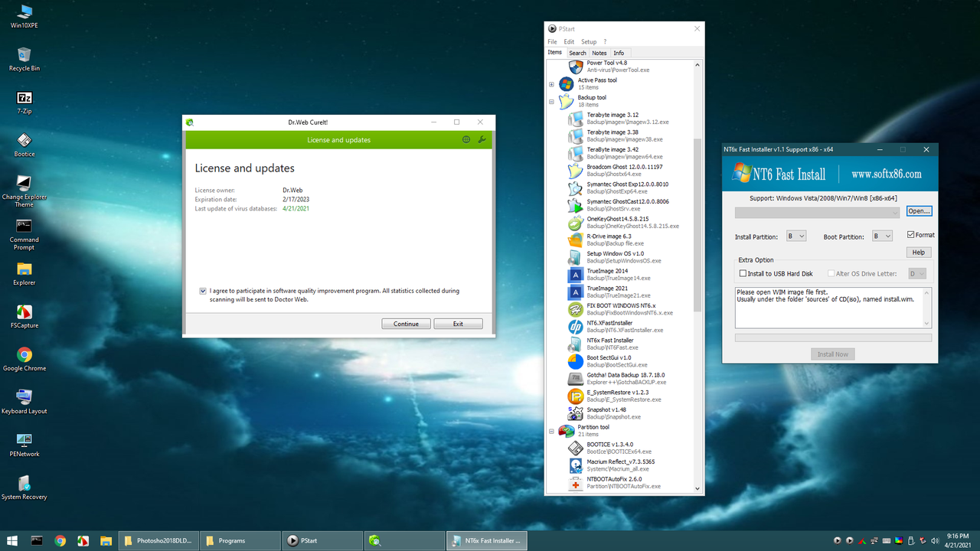Uncheck the Format checkbox in NT6x installer
Screen dimensions: 980x551
tap(910, 235)
